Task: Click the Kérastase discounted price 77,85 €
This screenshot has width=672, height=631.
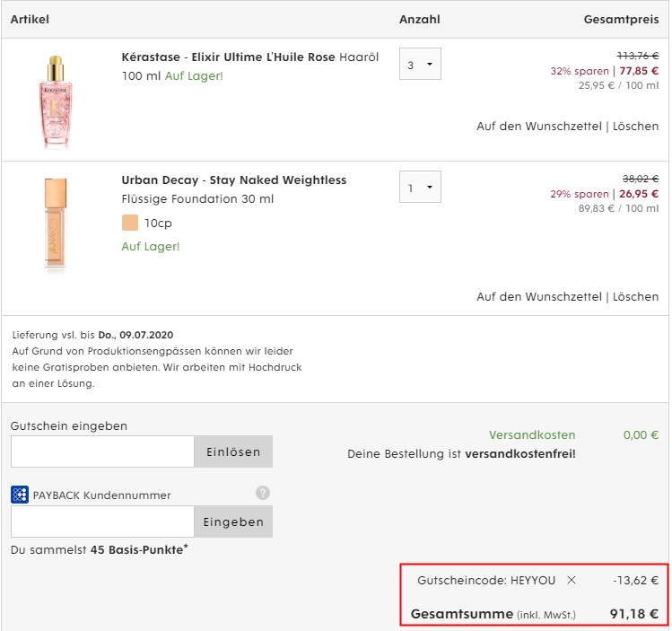Action: click(x=639, y=71)
